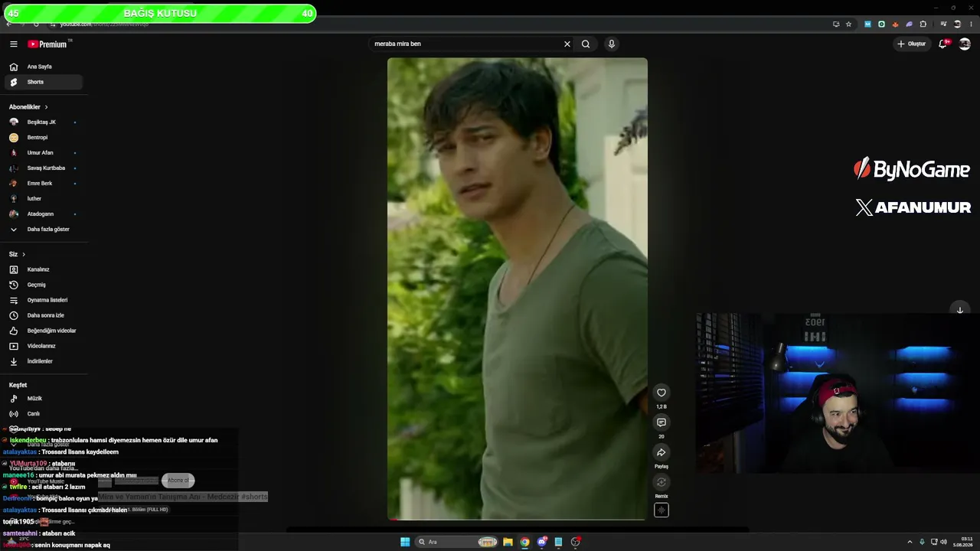
Task: Open the sound used in this short
Action: coord(661,510)
